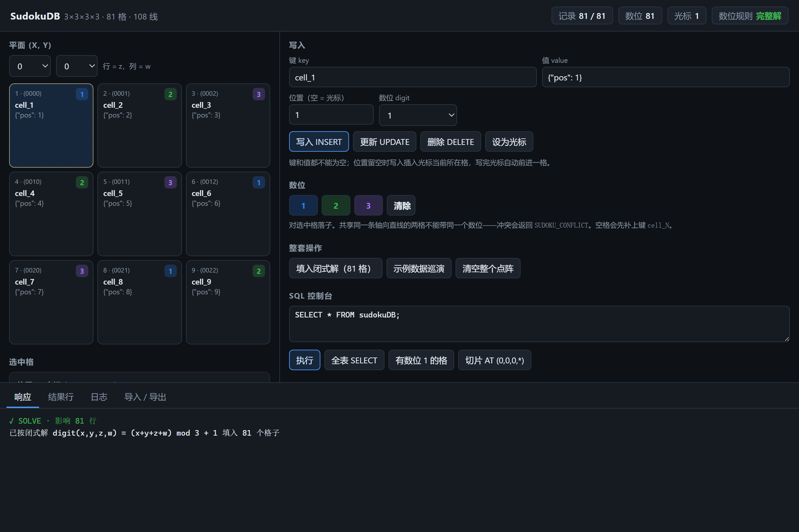799x532 pixels.
Task: Click the 设为光标 button
Action: (x=509, y=142)
